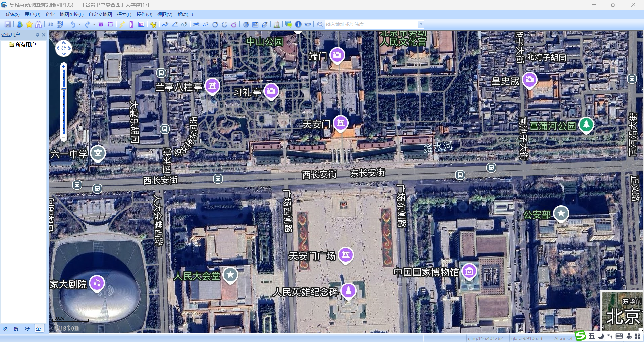Expand the address search box dropdown

pyautogui.click(x=421, y=24)
